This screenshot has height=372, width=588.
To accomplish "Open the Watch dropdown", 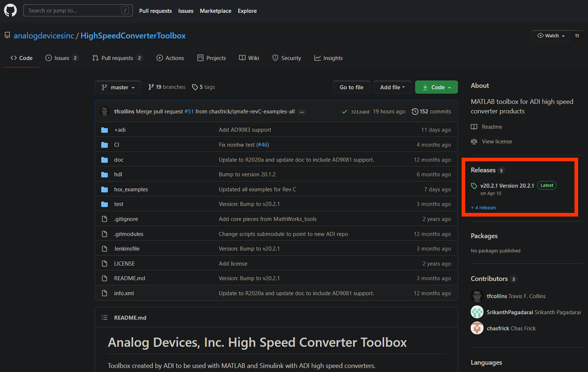I will (x=551, y=35).
